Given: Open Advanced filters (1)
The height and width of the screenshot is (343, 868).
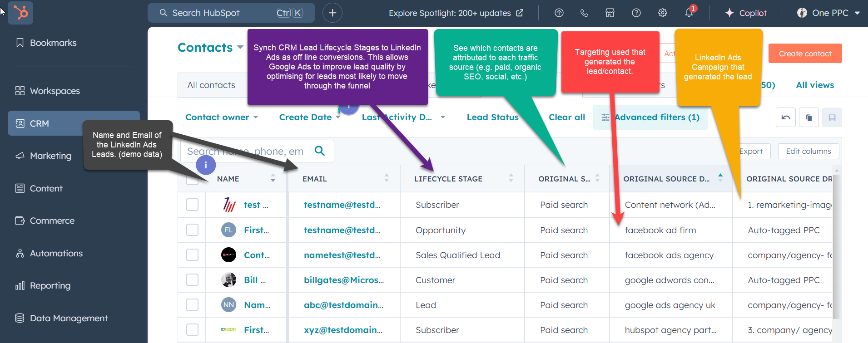Looking at the screenshot, I should [x=650, y=118].
